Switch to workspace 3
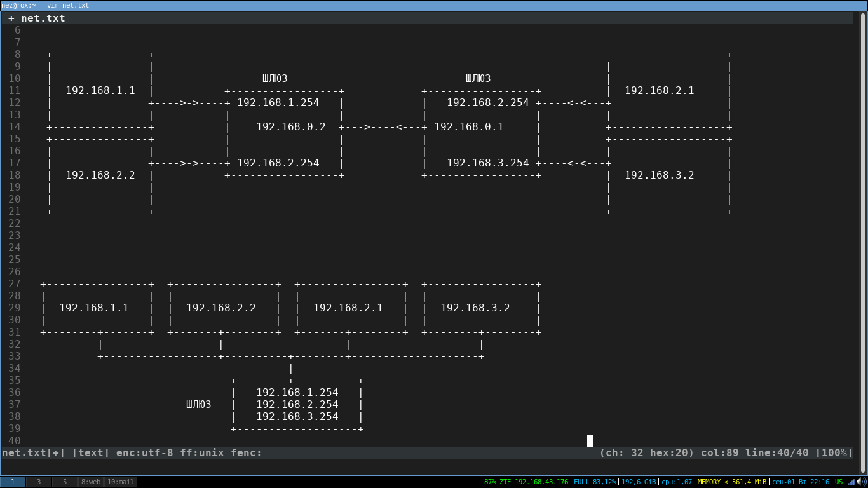The height and width of the screenshot is (488, 868). click(x=39, y=482)
